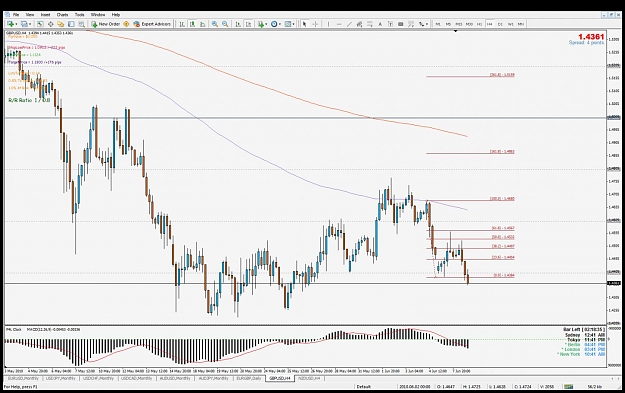Open the Insert menu
Image resolution: width=625 pixels, height=393 pixels.
(x=46, y=15)
